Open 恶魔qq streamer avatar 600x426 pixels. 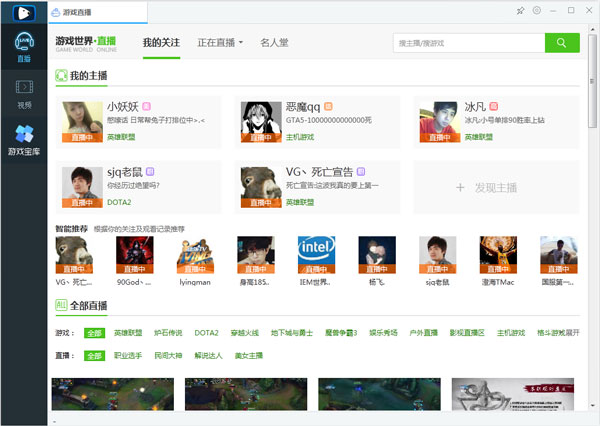point(261,122)
